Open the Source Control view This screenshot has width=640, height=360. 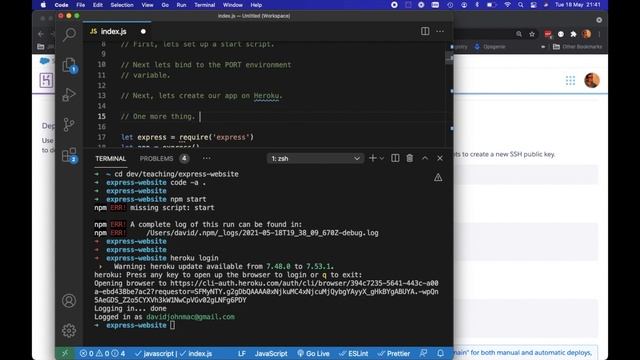pyautogui.click(x=69, y=124)
